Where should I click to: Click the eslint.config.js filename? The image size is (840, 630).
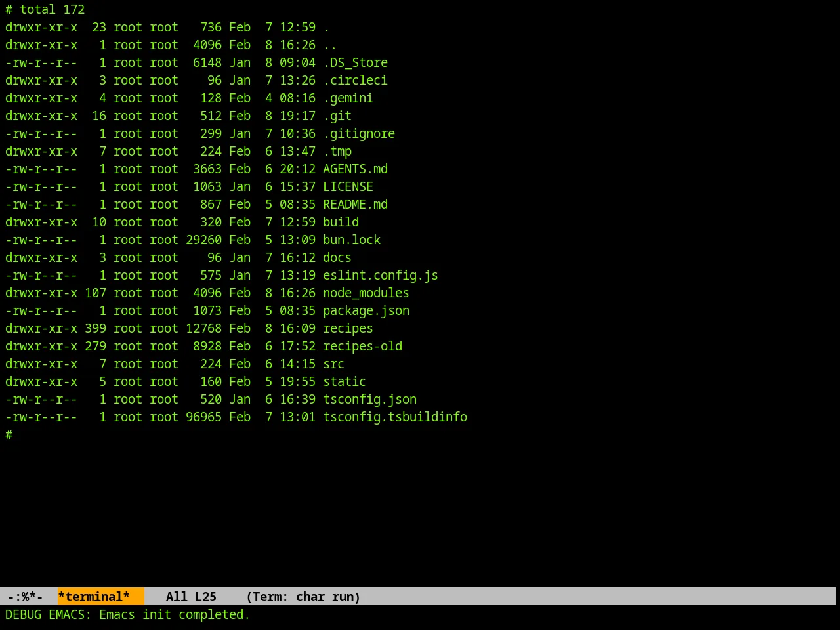pos(381,275)
